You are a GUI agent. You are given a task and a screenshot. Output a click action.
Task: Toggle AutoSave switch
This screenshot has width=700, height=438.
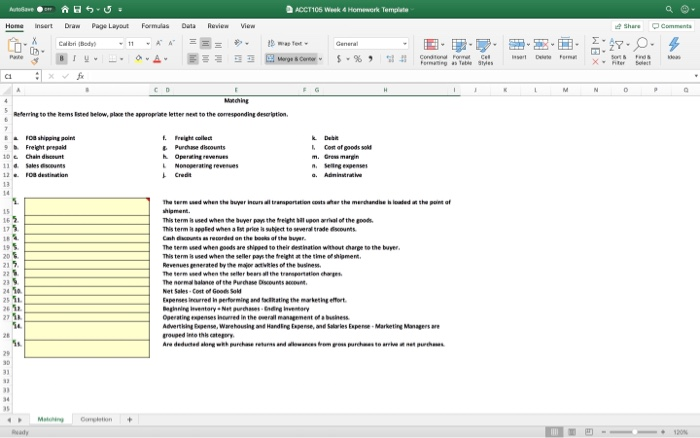point(45,9)
